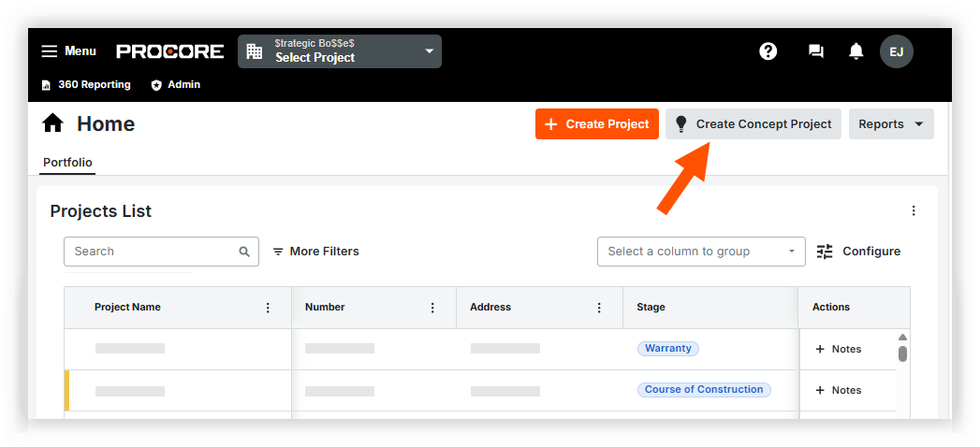Open Number column menu dots
Screen dimensions: 980x447
[x=432, y=308]
